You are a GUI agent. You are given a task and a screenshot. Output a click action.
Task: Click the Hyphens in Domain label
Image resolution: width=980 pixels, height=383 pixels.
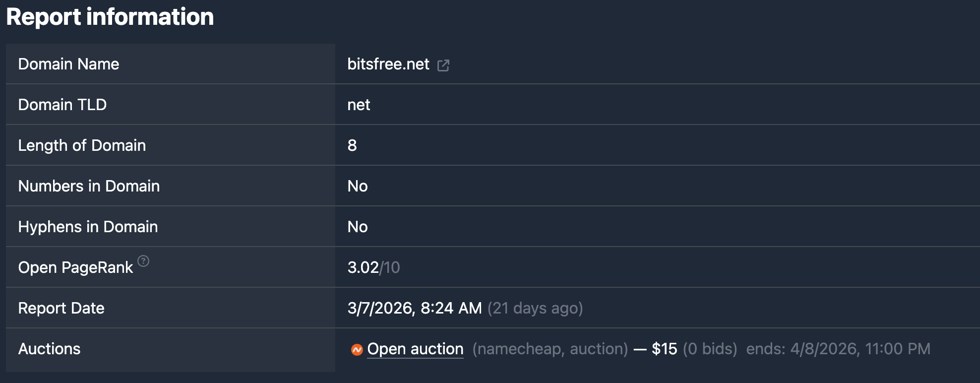(88, 227)
